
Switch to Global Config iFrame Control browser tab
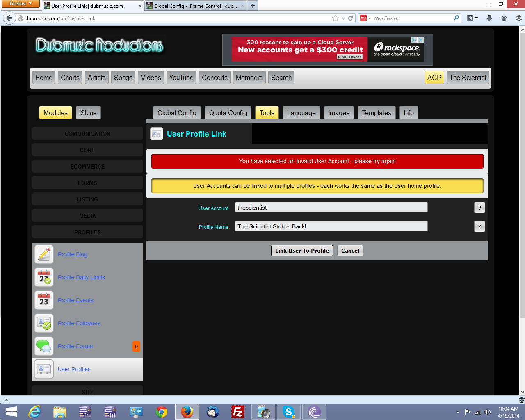coord(195,6)
